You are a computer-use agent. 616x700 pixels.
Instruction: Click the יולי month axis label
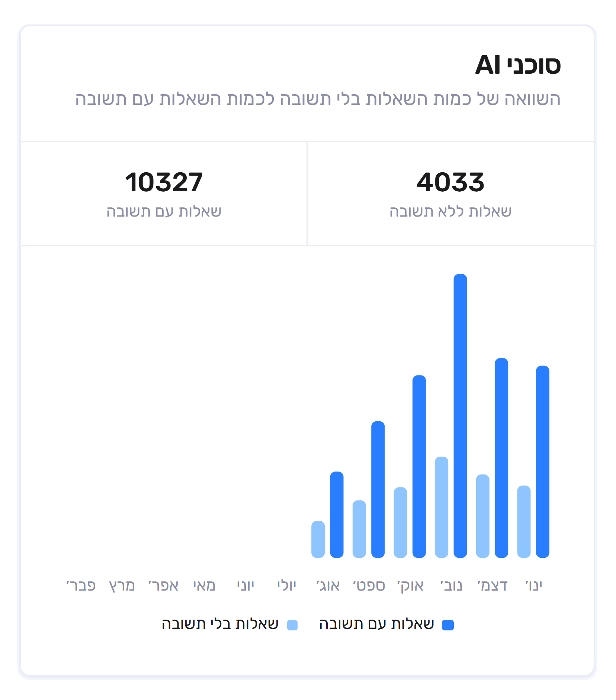(x=286, y=586)
